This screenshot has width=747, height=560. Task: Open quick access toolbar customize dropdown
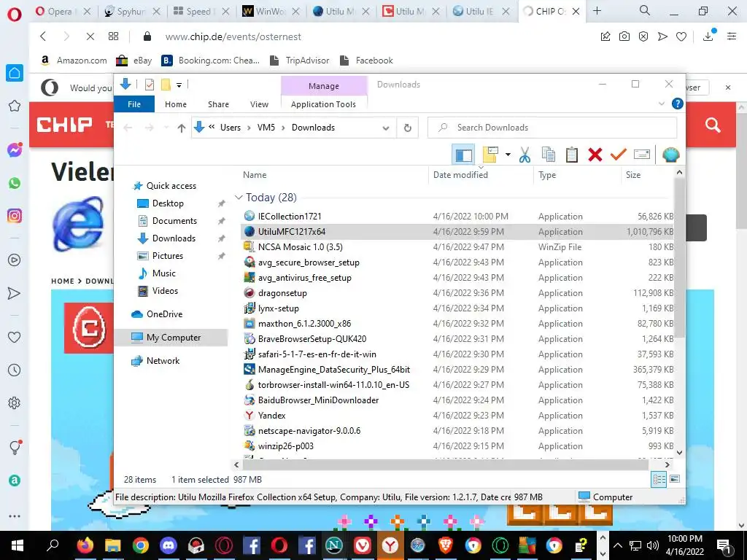[x=179, y=85]
